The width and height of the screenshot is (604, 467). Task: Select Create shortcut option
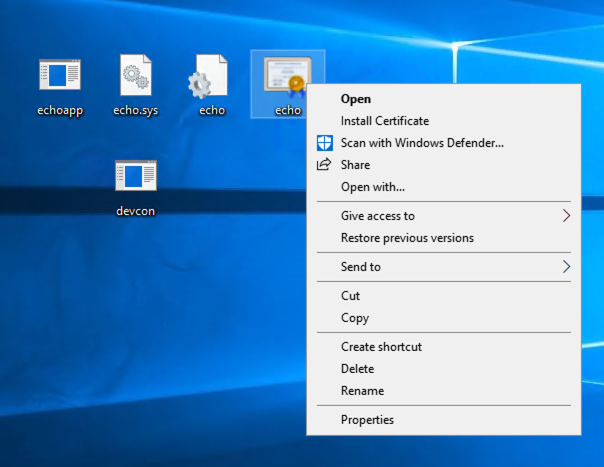(x=381, y=347)
